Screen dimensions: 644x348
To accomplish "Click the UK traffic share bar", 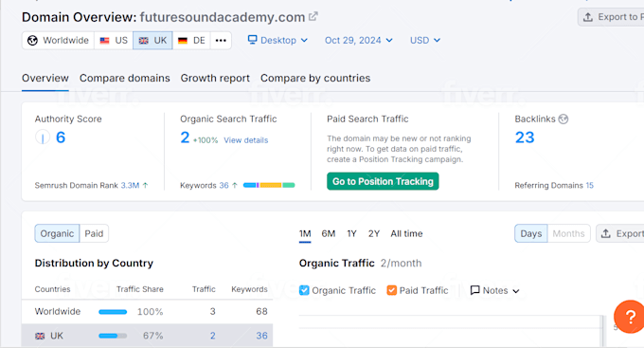I will tap(113, 336).
